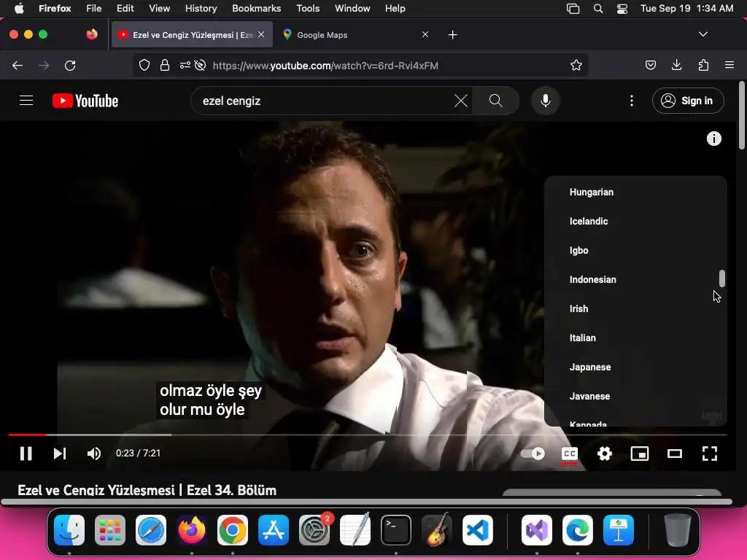Search with your voice microphone
This screenshot has height=560, width=747.
[x=546, y=101]
